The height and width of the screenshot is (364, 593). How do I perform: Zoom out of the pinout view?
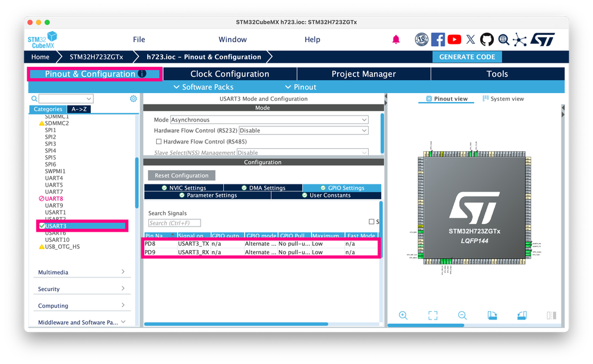(462, 315)
